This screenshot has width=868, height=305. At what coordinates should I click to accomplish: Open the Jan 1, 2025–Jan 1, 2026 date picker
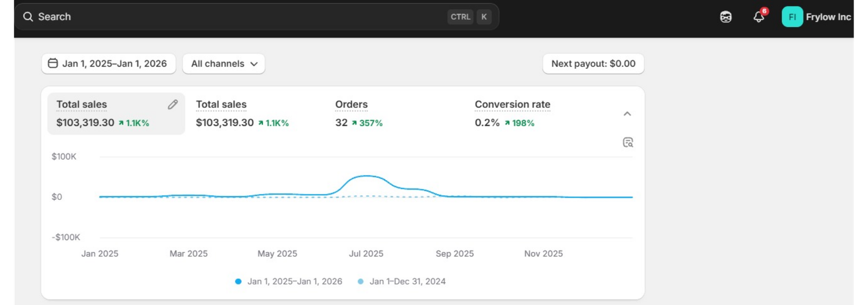pos(108,63)
